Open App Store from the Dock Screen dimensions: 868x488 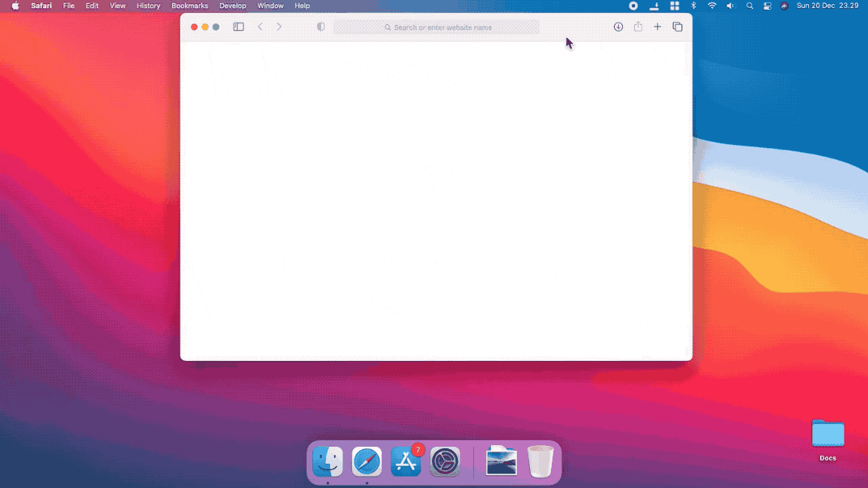tap(406, 461)
